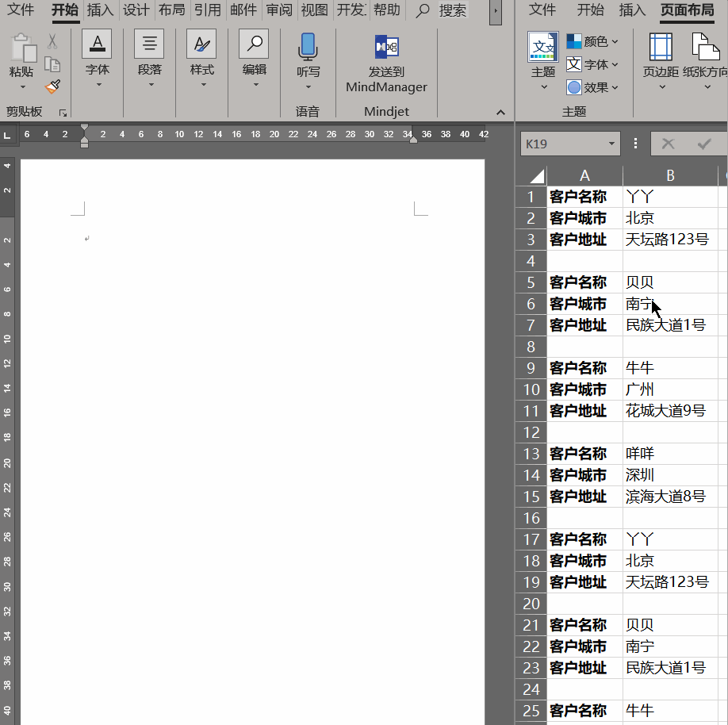Collapse the Word ribbon with the caret
728x725 pixels.
click(500, 113)
